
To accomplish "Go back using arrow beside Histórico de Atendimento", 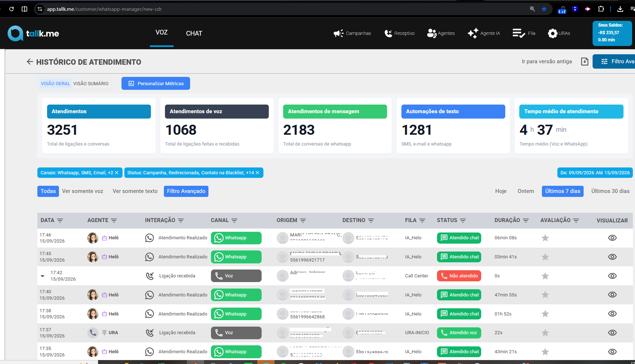I will pyautogui.click(x=30, y=62).
